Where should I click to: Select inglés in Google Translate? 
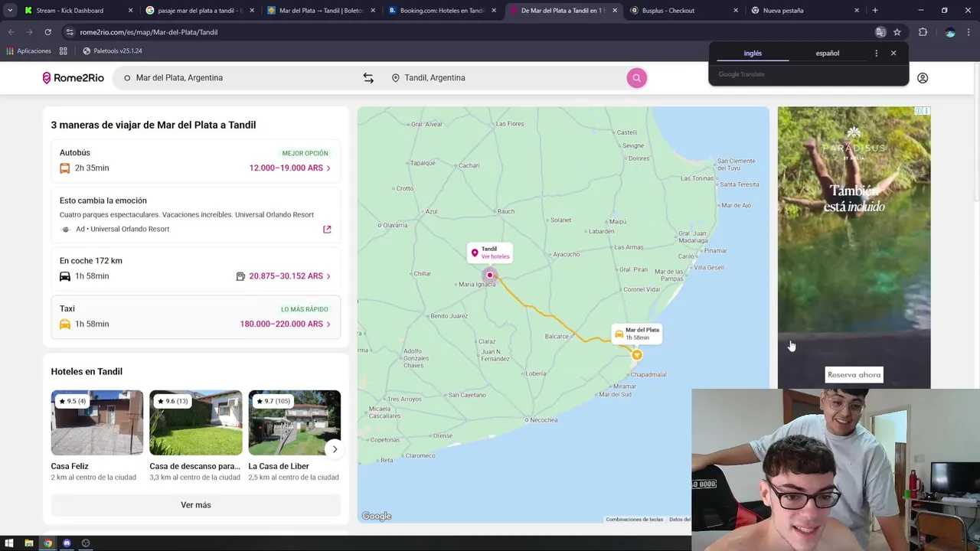tap(753, 54)
